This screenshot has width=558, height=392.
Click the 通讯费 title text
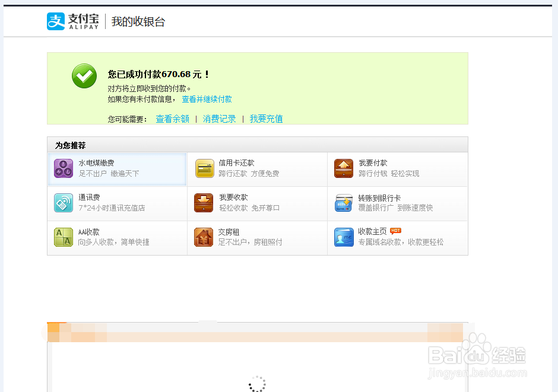pyautogui.click(x=89, y=197)
